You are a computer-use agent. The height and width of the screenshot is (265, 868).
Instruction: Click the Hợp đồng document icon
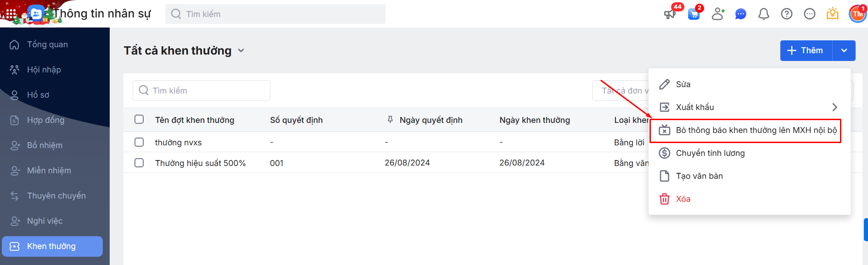15,120
